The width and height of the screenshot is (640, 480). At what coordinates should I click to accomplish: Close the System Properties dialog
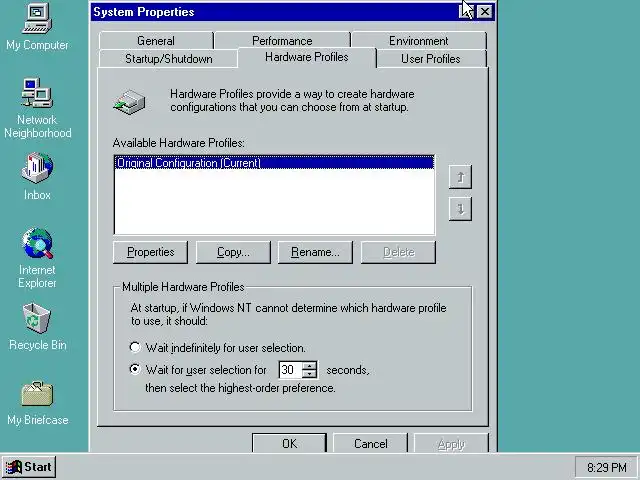tap(484, 12)
